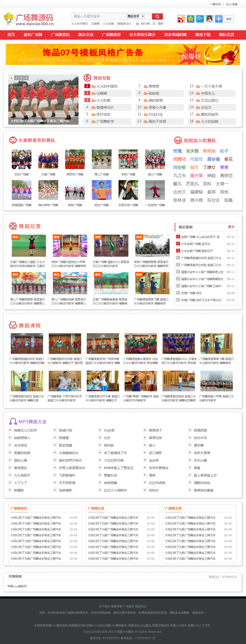Click the MP3舞曲大全 headphone icon

click(x=12, y=422)
